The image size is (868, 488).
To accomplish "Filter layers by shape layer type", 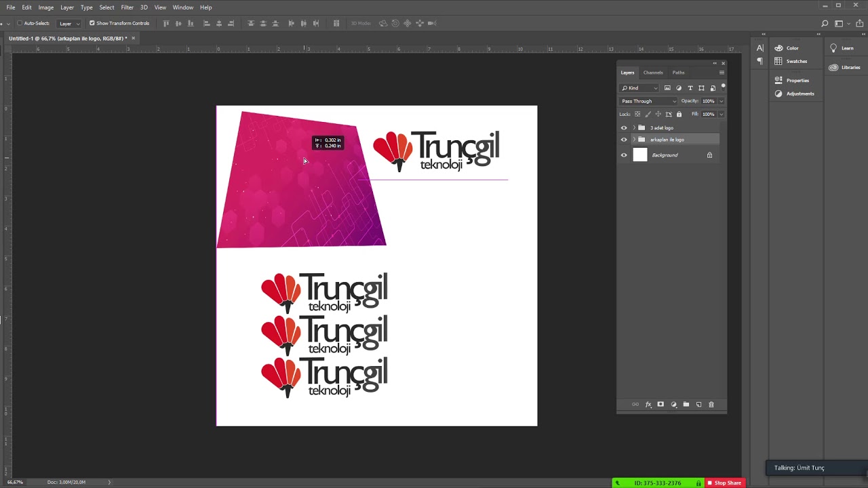I will [x=701, y=88].
